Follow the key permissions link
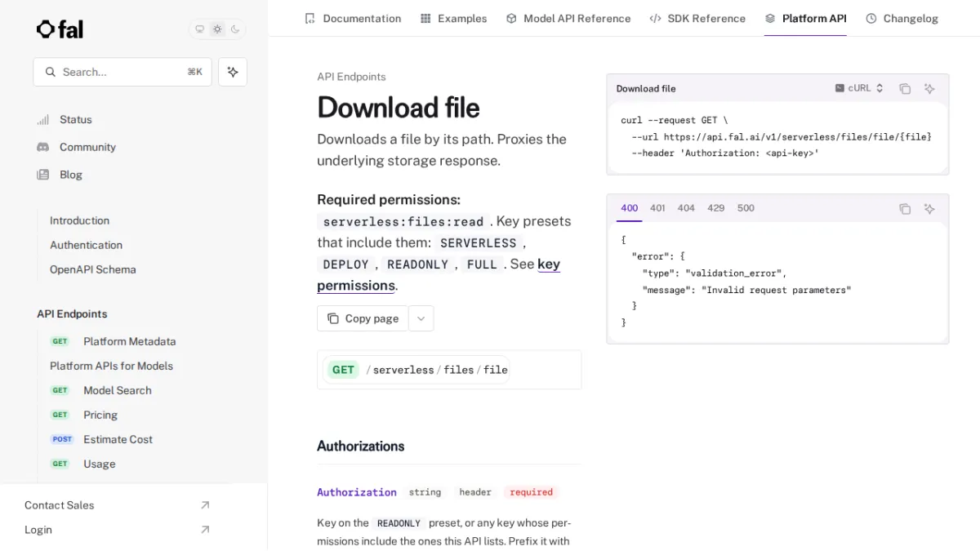 439,275
